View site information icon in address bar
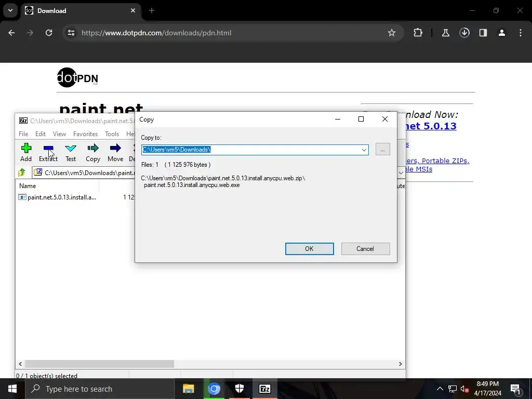The width and height of the screenshot is (532, 399). click(x=71, y=33)
